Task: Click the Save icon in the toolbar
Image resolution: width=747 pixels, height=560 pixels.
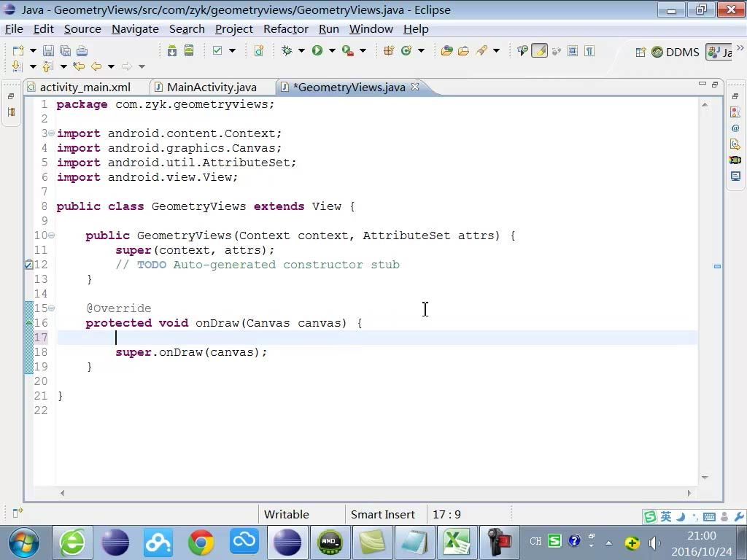Action: click(x=48, y=50)
